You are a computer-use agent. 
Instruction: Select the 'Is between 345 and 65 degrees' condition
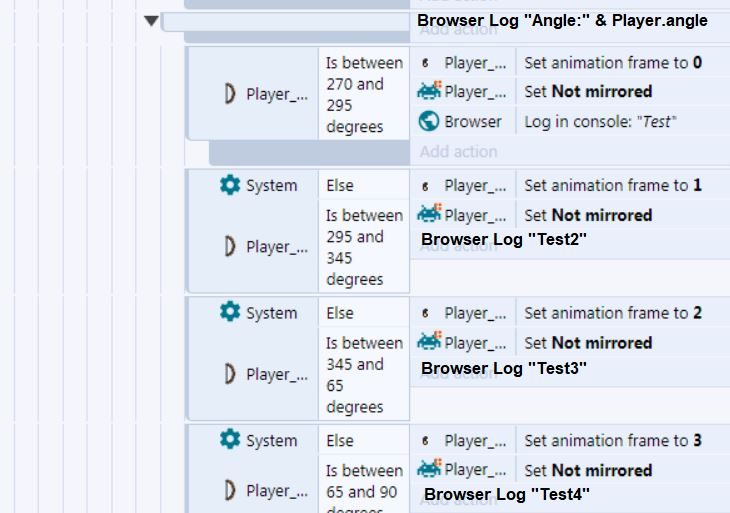pyautogui.click(x=364, y=375)
